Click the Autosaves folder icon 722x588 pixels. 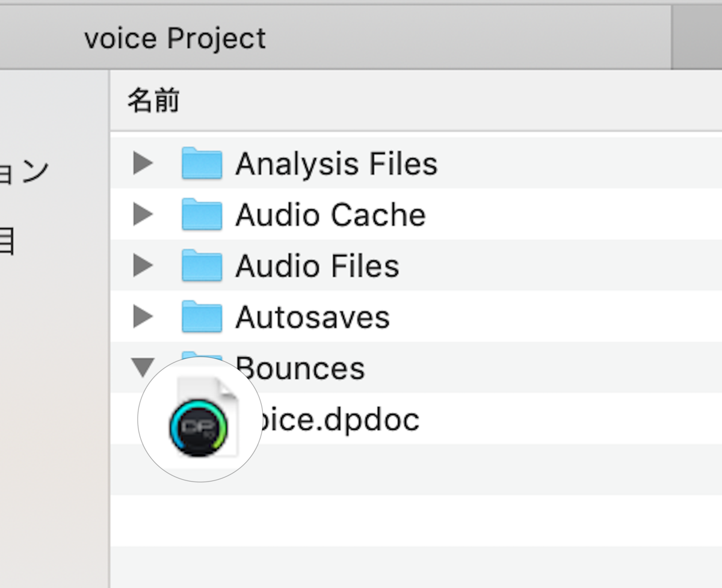coord(202,316)
